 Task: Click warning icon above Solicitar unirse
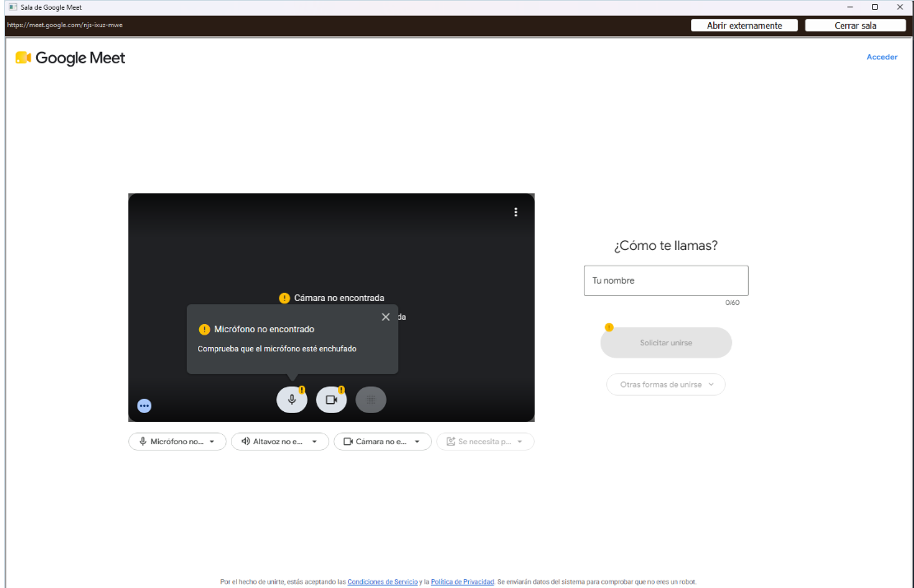pyautogui.click(x=609, y=327)
